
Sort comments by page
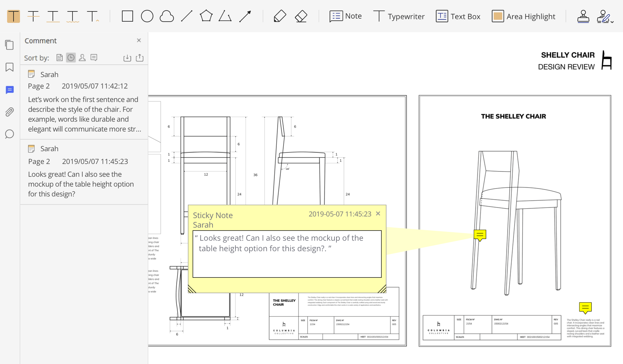59,58
